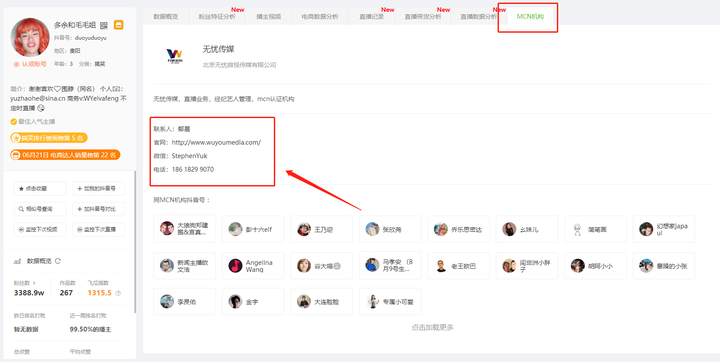Image resolution: width=720 pixels, height=362 pixels.
Task: Click the 1315.5 飞瓜指数 value
Action: point(100,293)
